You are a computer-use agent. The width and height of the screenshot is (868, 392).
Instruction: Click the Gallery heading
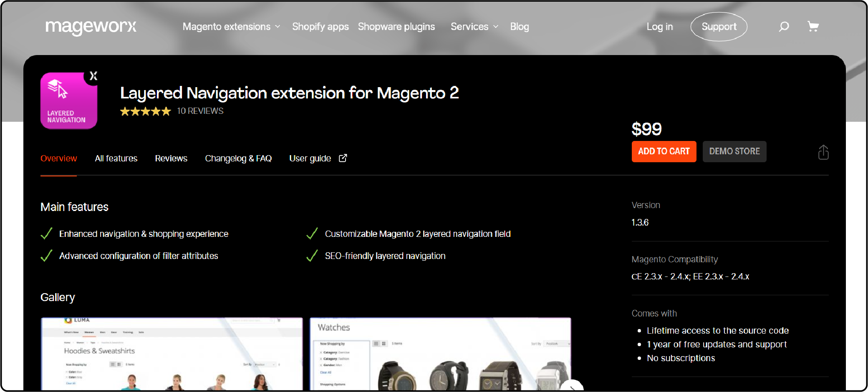58,297
